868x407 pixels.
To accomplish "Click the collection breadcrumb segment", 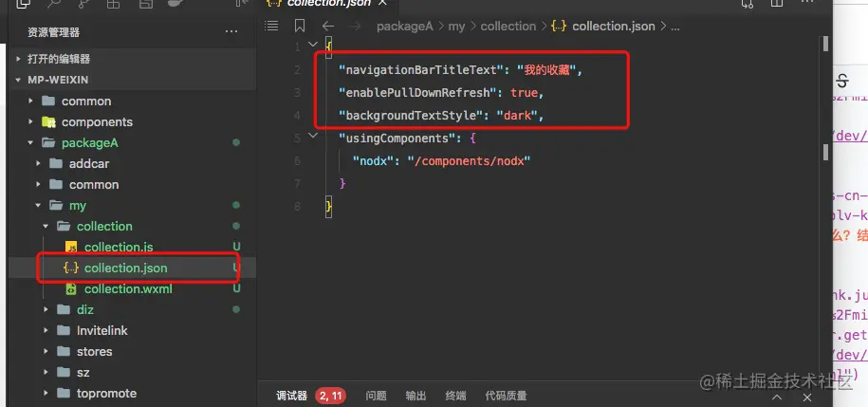I will (x=508, y=26).
